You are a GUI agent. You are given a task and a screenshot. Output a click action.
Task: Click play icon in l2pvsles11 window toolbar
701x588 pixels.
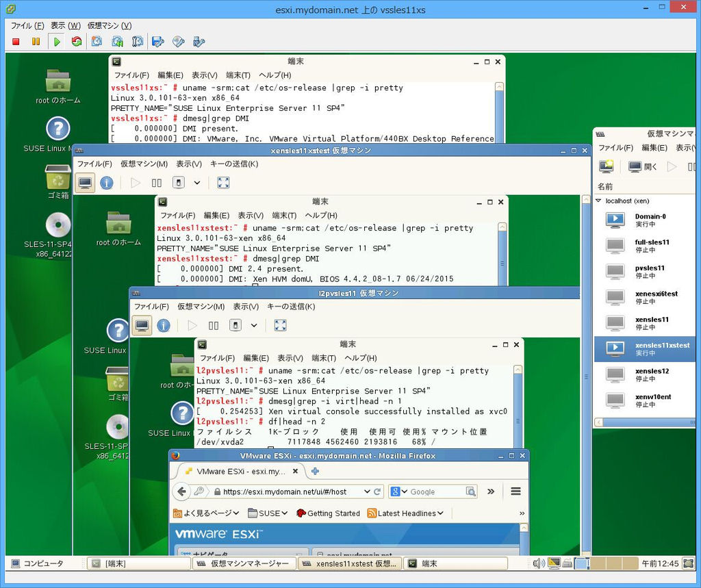pyautogui.click(x=192, y=326)
